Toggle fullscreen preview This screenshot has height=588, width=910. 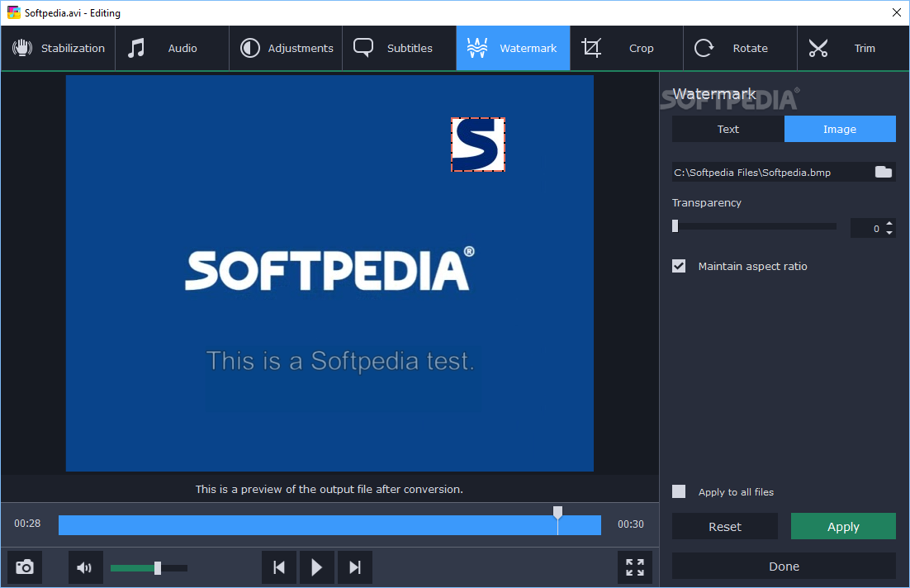(x=635, y=567)
